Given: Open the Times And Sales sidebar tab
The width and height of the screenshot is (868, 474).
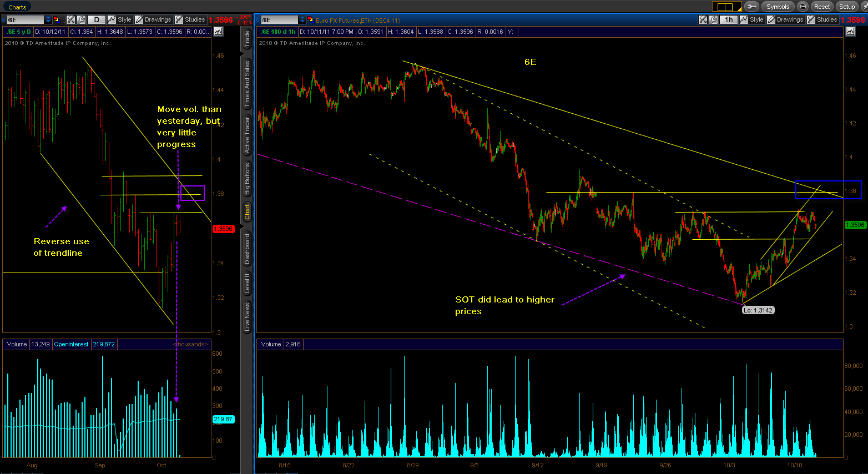Looking at the screenshot, I should [x=247, y=84].
